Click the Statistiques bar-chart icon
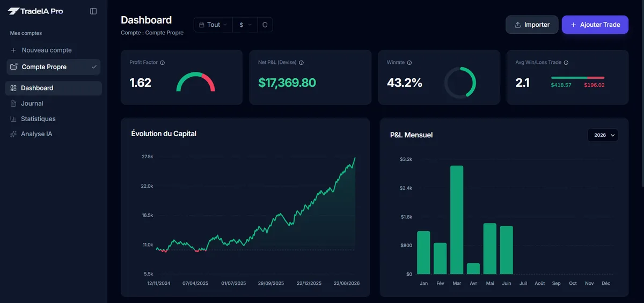644x303 pixels. [13, 119]
